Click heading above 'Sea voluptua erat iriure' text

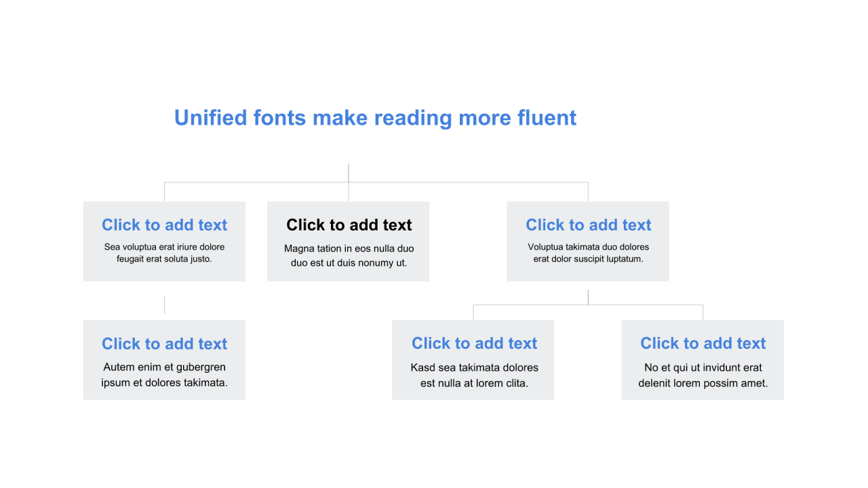(x=164, y=225)
